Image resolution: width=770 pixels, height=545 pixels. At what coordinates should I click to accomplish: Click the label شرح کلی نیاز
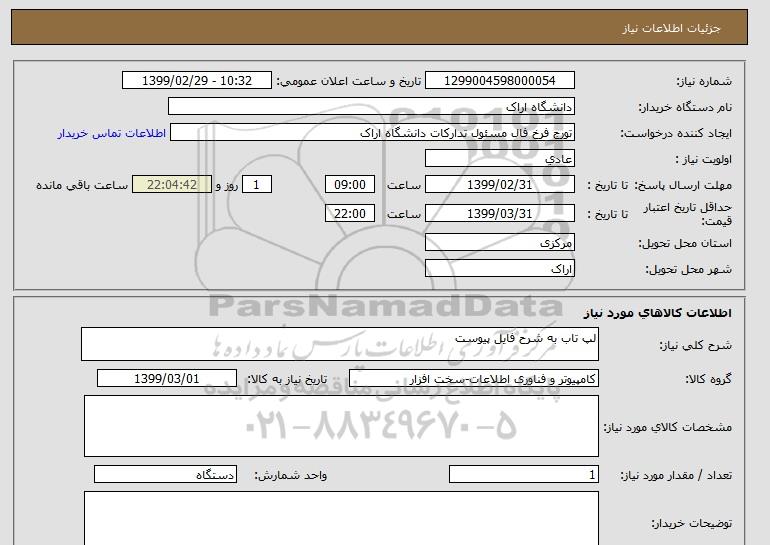click(695, 345)
